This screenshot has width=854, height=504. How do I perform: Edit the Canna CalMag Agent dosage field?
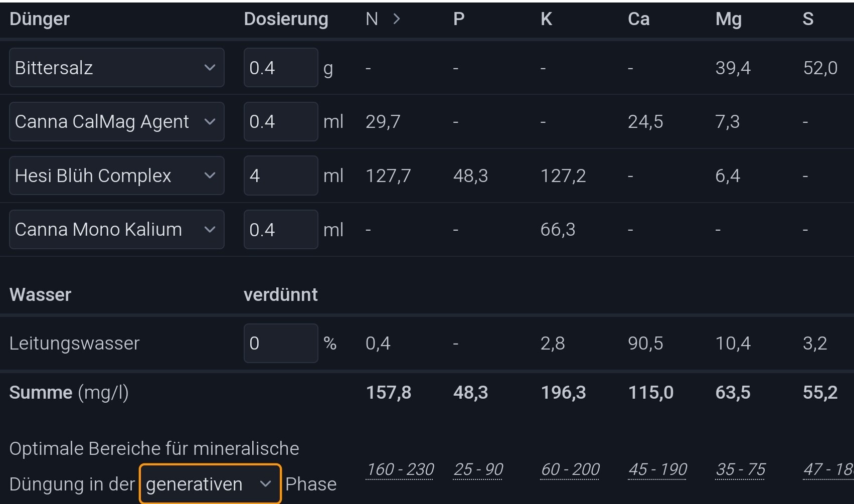click(280, 122)
